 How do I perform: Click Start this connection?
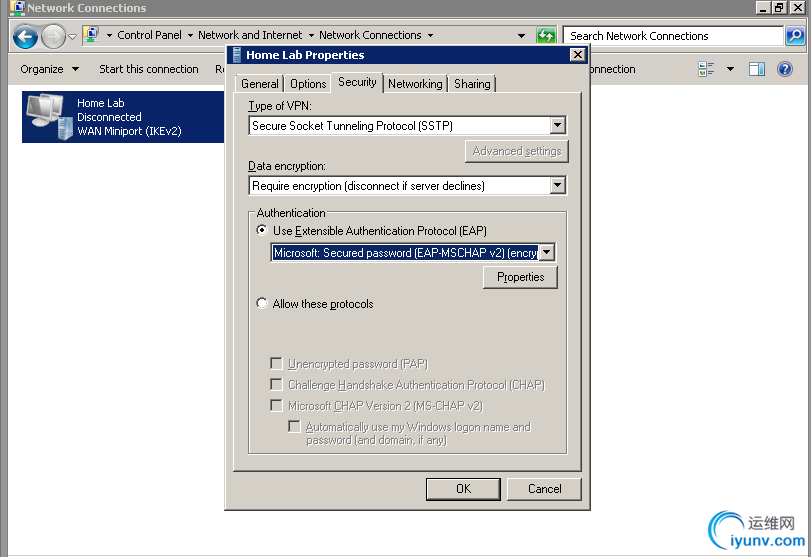148,69
